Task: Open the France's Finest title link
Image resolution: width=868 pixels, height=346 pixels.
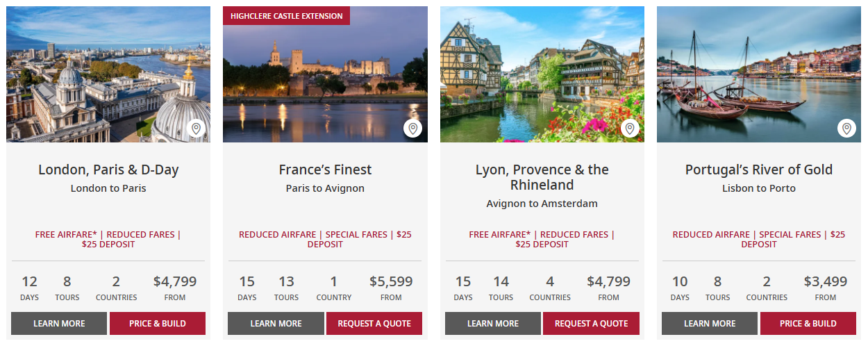Action: pyautogui.click(x=325, y=170)
